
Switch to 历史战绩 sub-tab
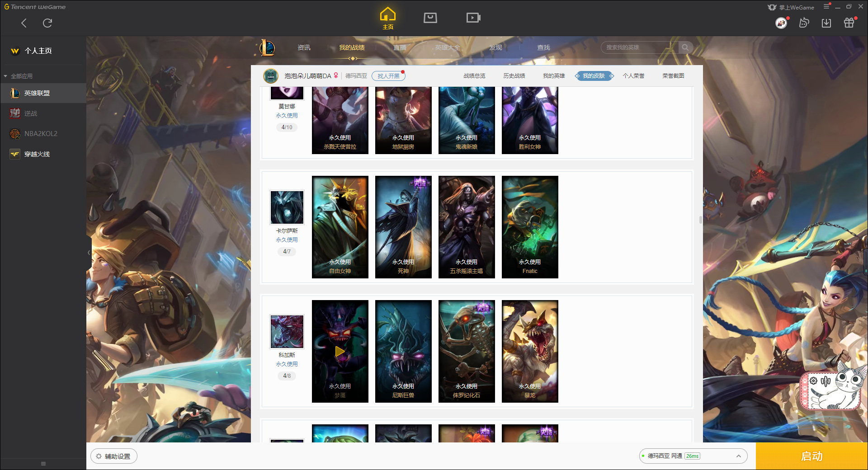tap(514, 76)
